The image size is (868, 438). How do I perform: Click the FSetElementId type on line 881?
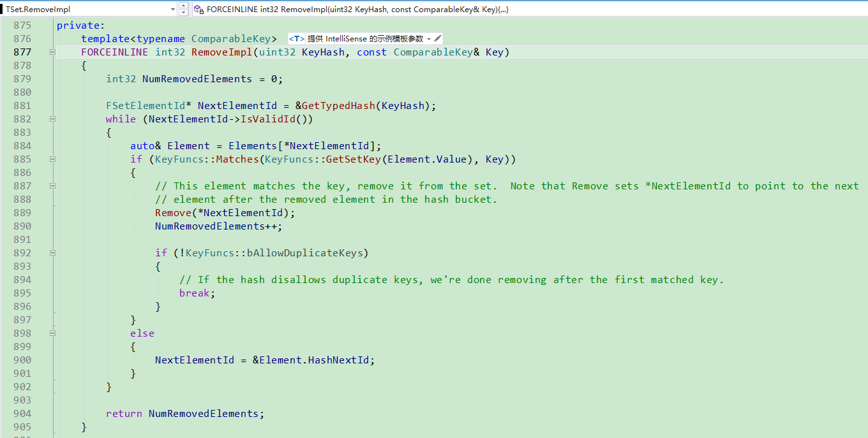click(x=146, y=106)
